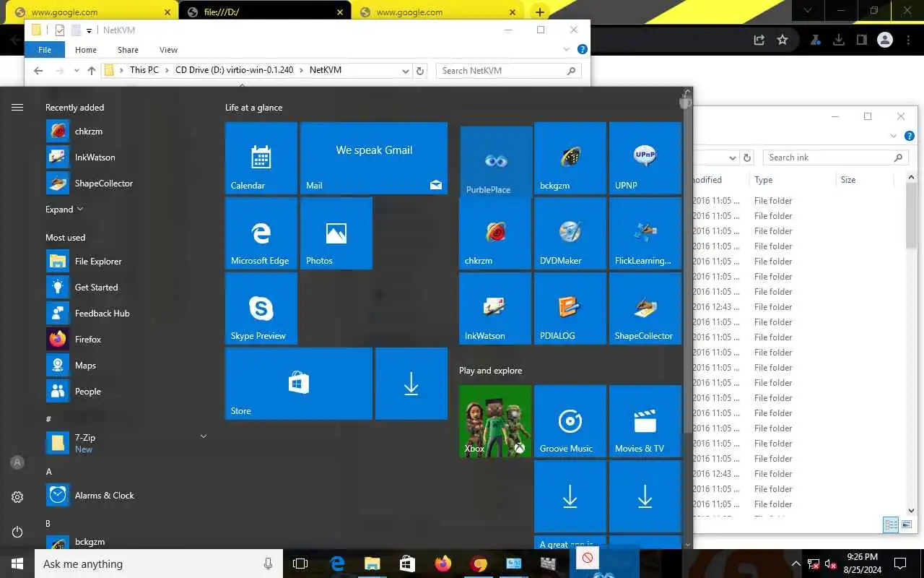Click the Start menu hamburger button
924x578 pixels.
(x=17, y=107)
